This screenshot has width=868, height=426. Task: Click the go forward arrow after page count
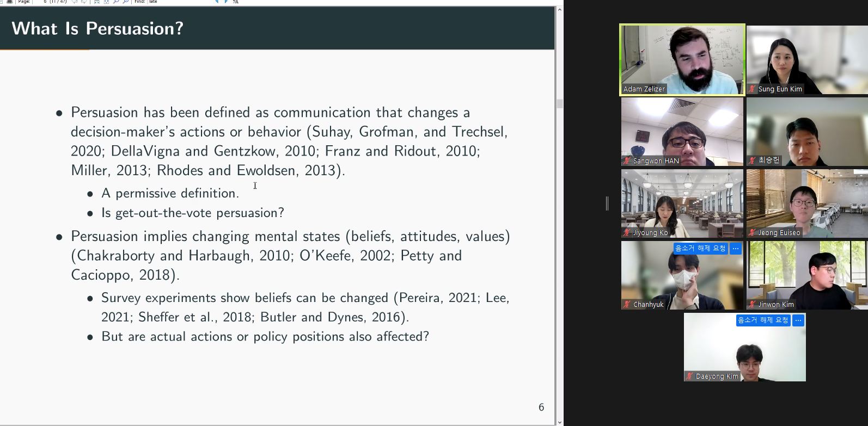coord(84,2)
